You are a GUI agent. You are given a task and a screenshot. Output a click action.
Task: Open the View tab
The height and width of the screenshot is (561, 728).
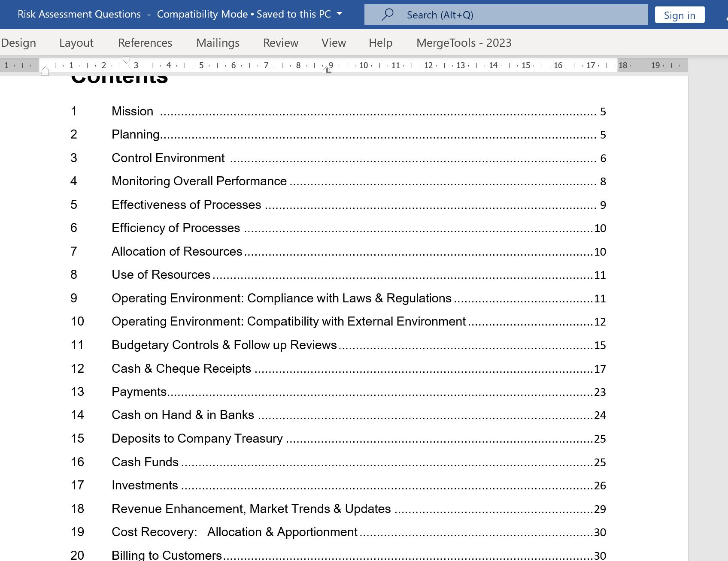tap(334, 43)
